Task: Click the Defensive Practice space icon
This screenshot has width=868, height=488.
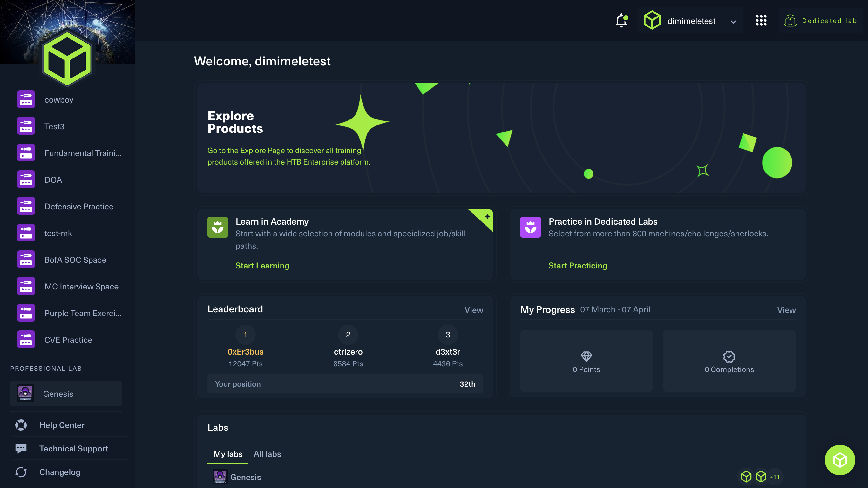Action: (x=26, y=206)
